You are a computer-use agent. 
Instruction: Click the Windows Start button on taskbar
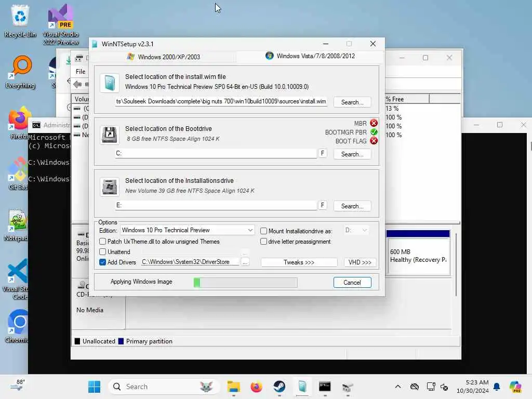pyautogui.click(x=95, y=387)
